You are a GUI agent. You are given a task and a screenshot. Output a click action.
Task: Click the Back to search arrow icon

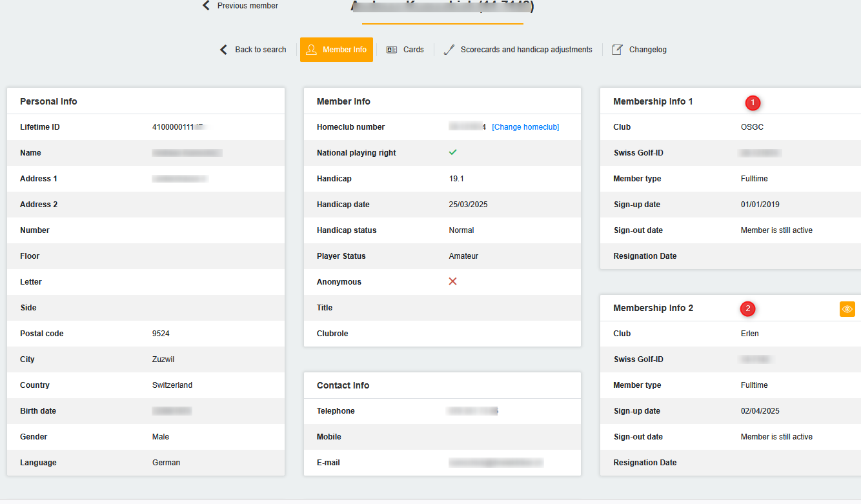pyautogui.click(x=223, y=50)
